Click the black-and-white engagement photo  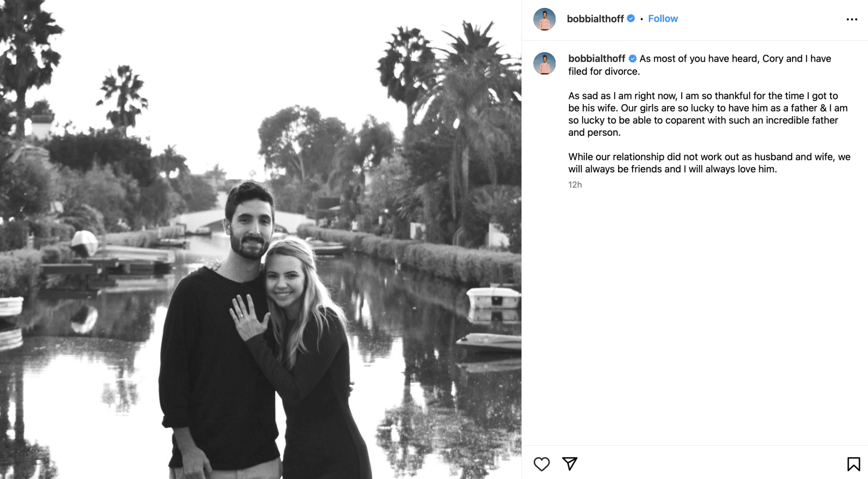coord(261,239)
